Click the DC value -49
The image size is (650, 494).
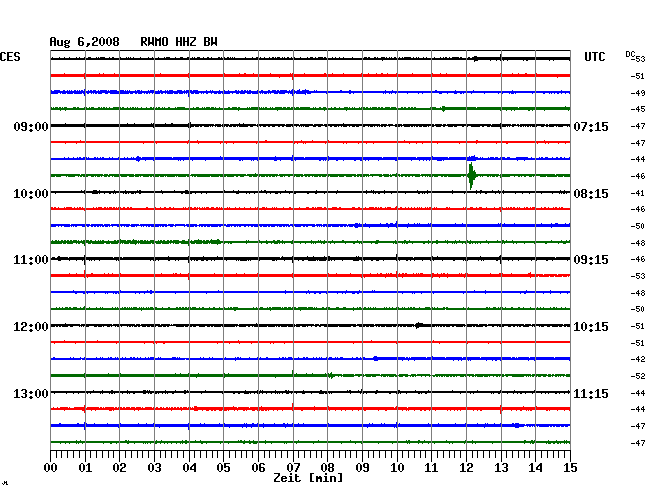pyautogui.click(x=638, y=93)
